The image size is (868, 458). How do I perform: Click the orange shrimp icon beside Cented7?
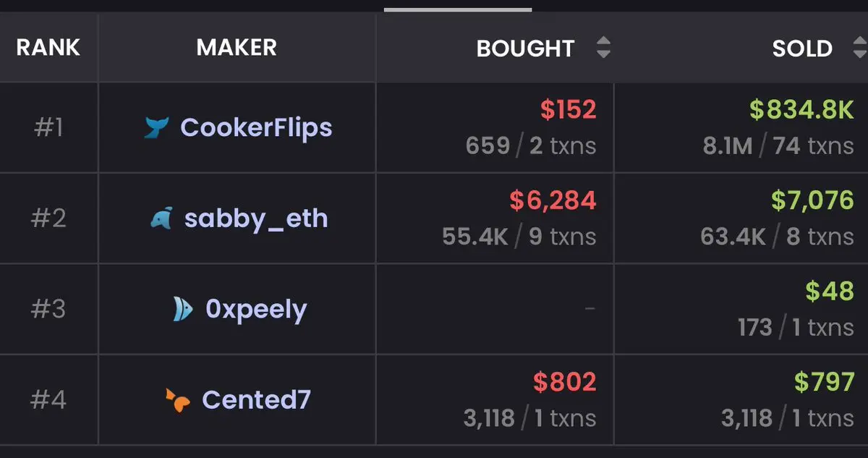178,400
